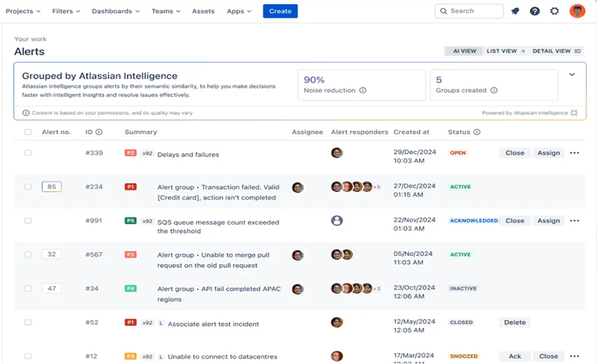Switch to AI VIEW tab
597x364 pixels.
465,51
